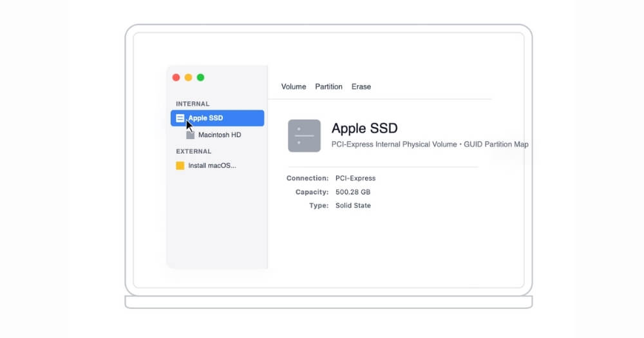Click the 500.28 GB capacity value
Image resolution: width=644 pixels, height=338 pixels.
coord(353,192)
